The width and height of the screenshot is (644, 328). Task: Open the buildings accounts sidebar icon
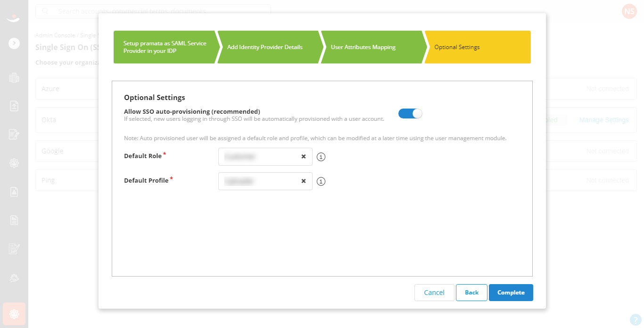[x=14, y=78]
